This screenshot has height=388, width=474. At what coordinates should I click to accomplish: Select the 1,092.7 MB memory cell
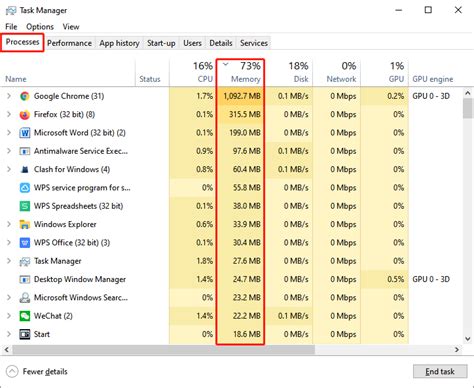point(242,96)
